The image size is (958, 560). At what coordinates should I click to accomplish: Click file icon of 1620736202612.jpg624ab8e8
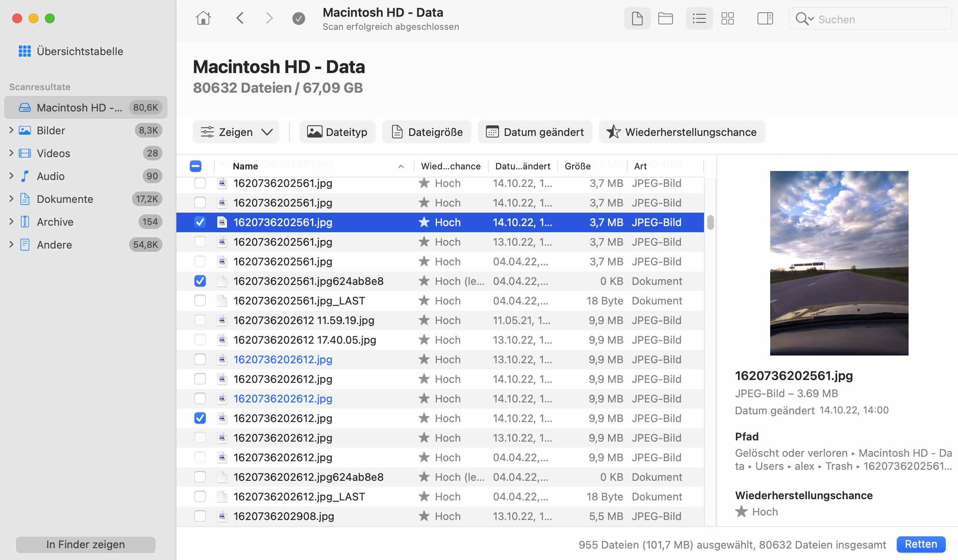click(222, 477)
